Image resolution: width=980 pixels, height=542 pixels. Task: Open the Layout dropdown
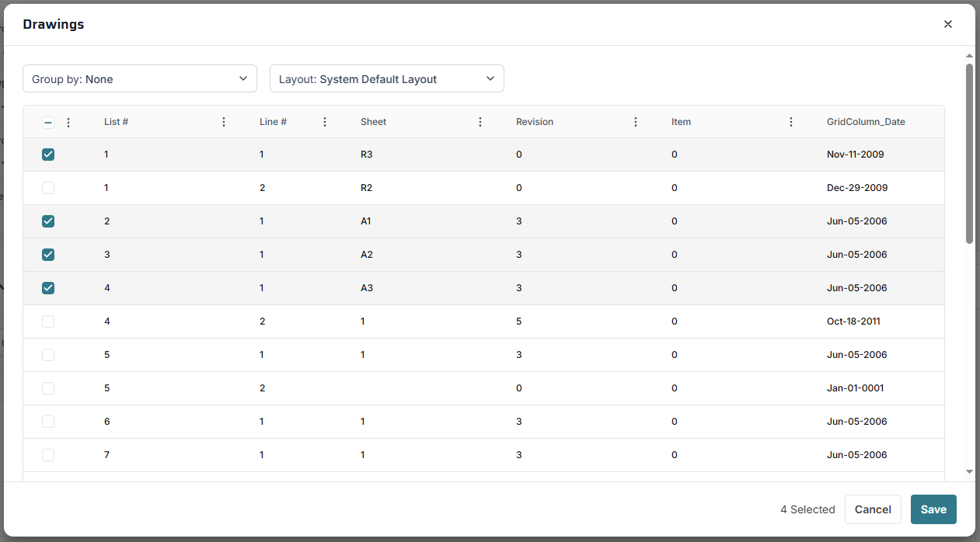coord(386,78)
